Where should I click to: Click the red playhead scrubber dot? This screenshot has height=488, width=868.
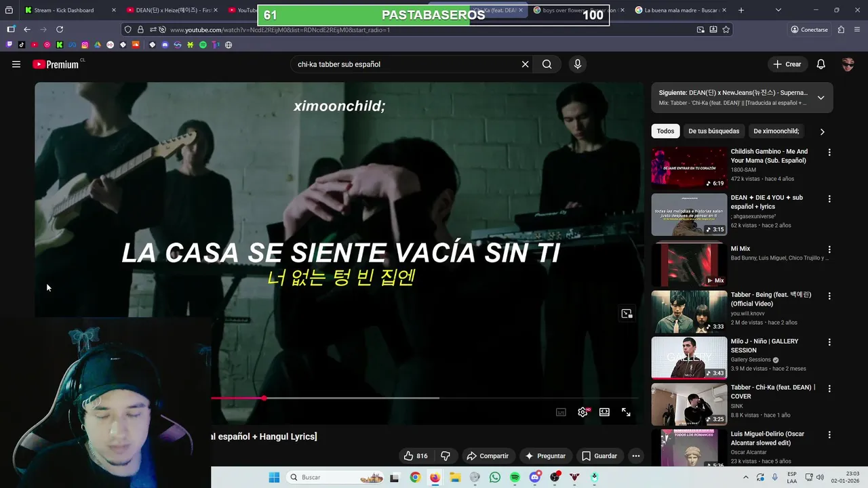264,398
